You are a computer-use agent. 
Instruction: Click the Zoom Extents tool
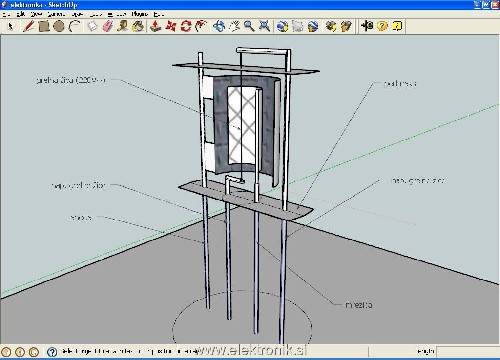(265, 26)
